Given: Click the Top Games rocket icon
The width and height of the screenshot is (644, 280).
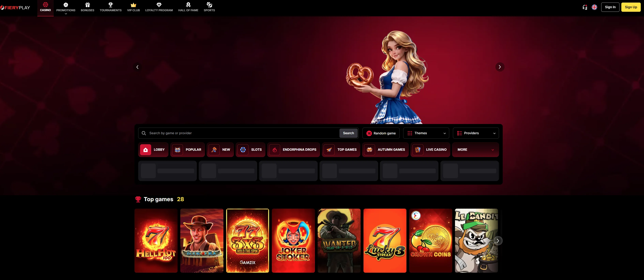Looking at the screenshot, I should pos(329,150).
